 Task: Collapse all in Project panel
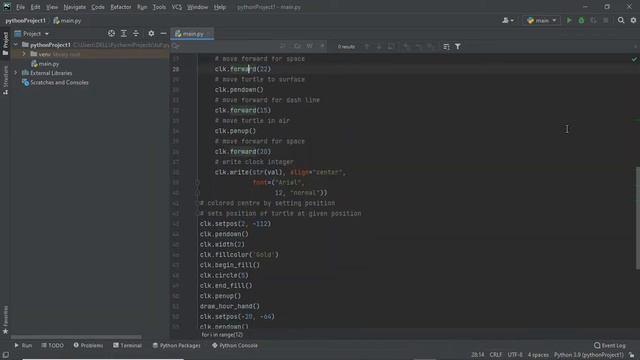click(136, 33)
